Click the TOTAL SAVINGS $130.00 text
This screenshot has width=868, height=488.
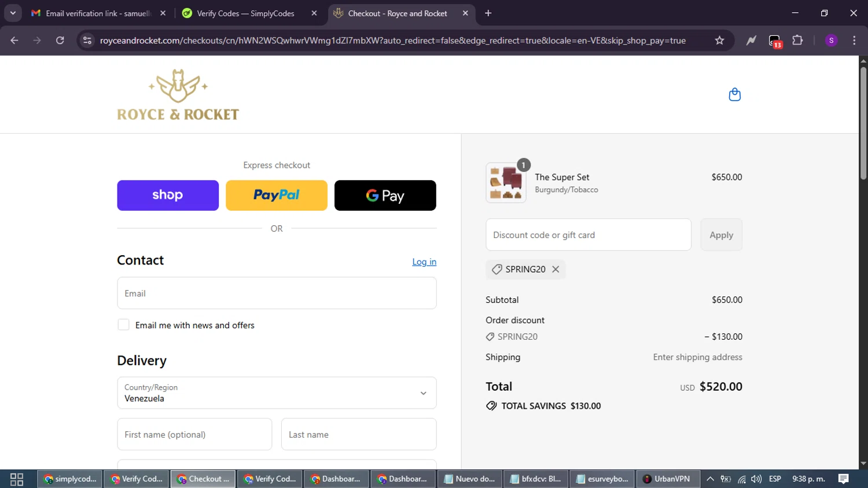551,406
